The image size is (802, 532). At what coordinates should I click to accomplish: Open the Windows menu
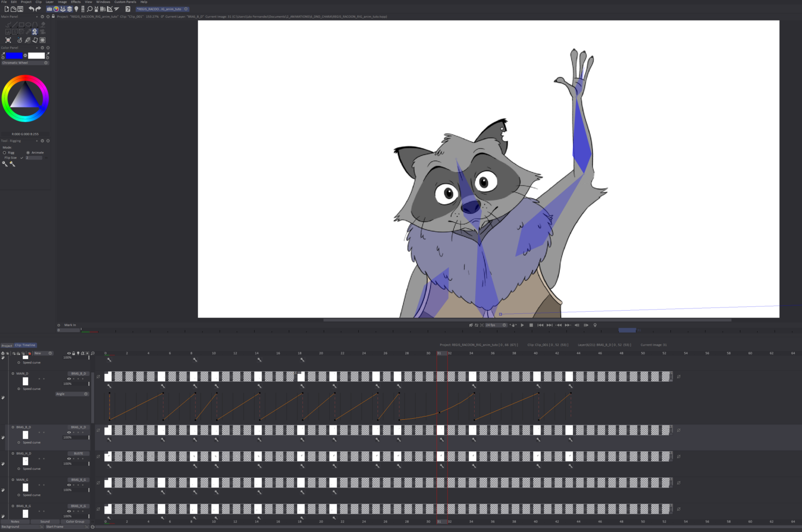pos(103,2)
